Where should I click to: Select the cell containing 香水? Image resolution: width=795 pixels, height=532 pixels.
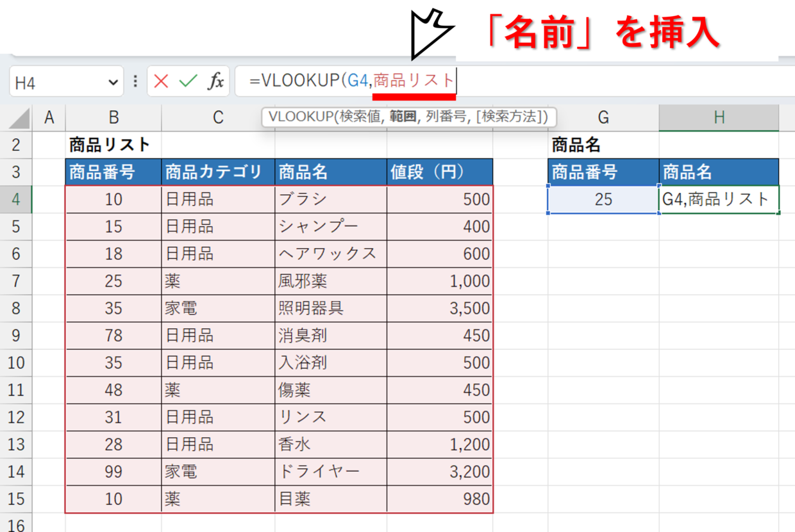click(331, 444)
